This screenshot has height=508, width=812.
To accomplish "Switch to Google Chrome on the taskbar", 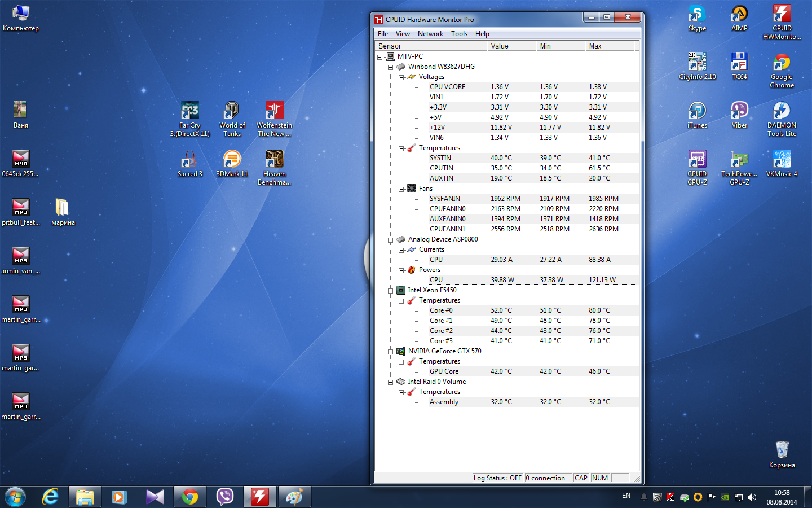I will tap(190, 497).
